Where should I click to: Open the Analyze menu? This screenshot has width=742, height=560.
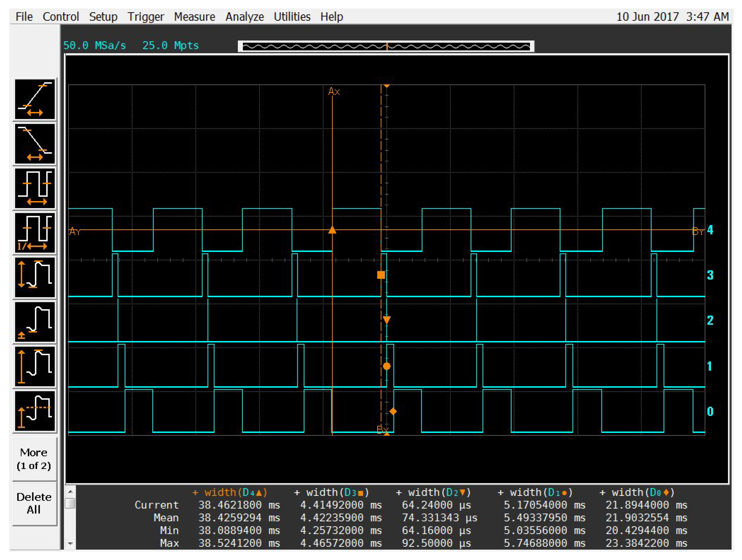click(245, 16)
